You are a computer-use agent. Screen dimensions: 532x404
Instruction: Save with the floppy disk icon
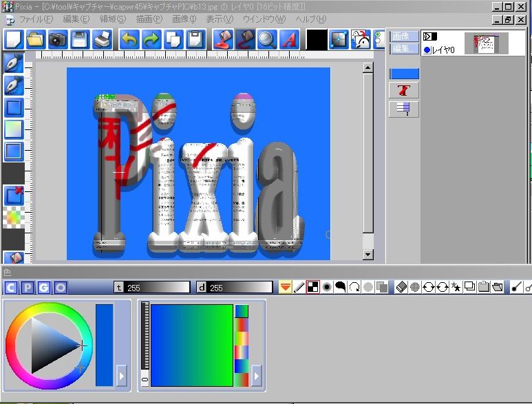80,40
